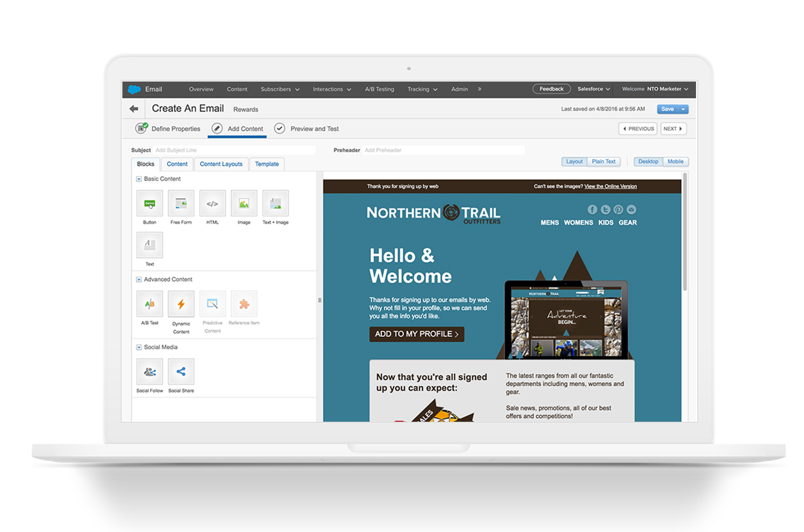The width and height of the screenshot is (804, 532).
Task: Click the email preview vertical scrollbar
Action: coord(685,232)
